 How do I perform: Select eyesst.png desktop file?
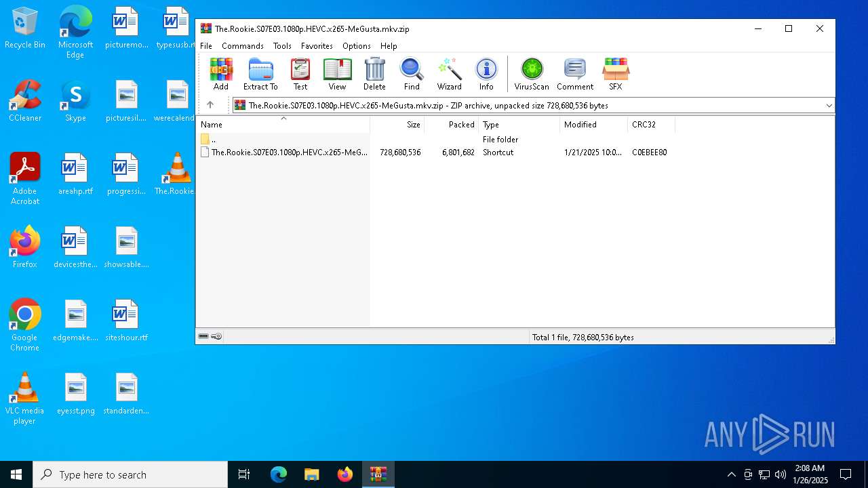pos(75,394)
